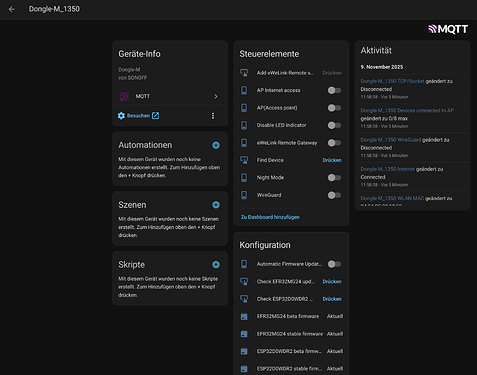This screenshot has height=375, width=477.
Task: Open ESP32D0WDR2 beta firmware entry
Action: [291, 351]
